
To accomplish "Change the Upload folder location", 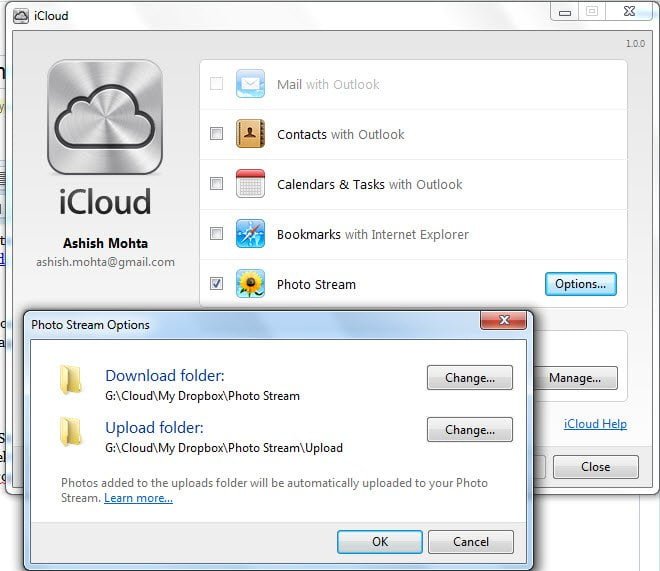I will (470, 430).
